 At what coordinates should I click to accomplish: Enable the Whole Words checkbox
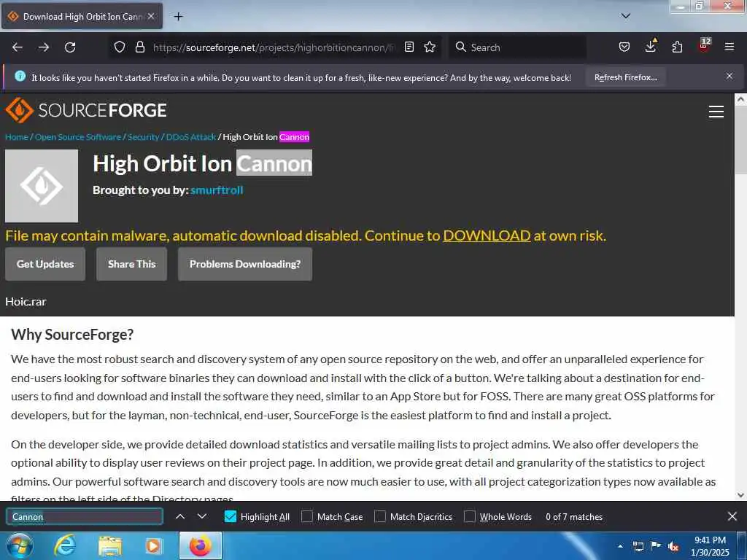click(470, 517)
